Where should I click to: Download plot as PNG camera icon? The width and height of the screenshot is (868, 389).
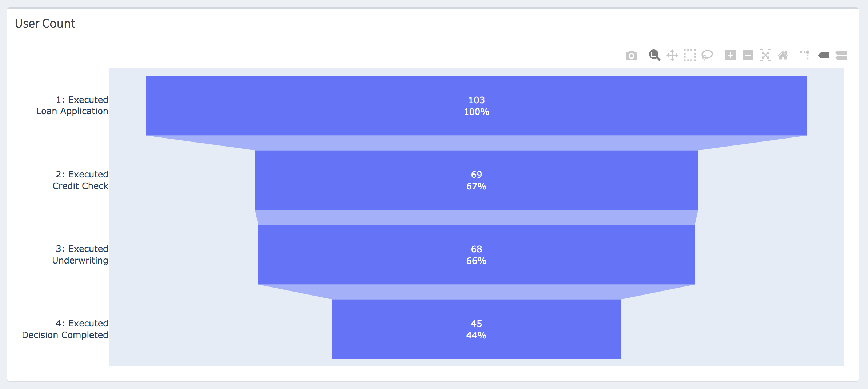click(632, 55)
